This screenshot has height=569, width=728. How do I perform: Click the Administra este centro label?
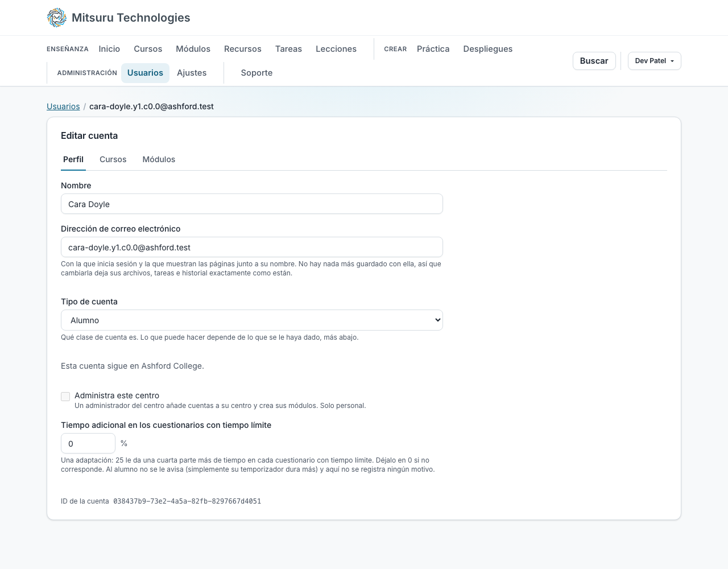click(x=117, y=395)
